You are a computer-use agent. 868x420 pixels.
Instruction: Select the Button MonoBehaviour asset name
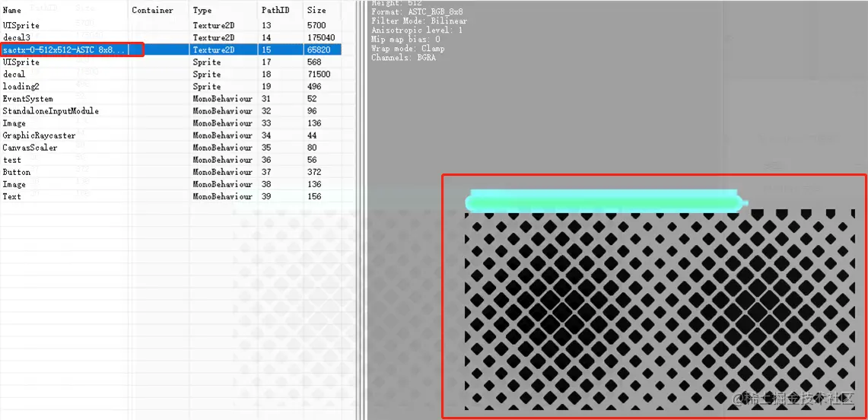pos(17,171)
